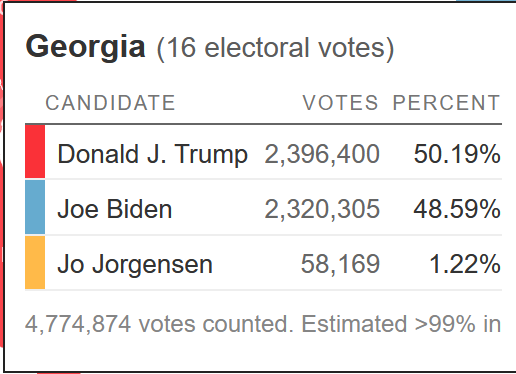Viewport: 516px width, 374px height.
Task: Select the Joe Biden name
Action: click(115, 209)
